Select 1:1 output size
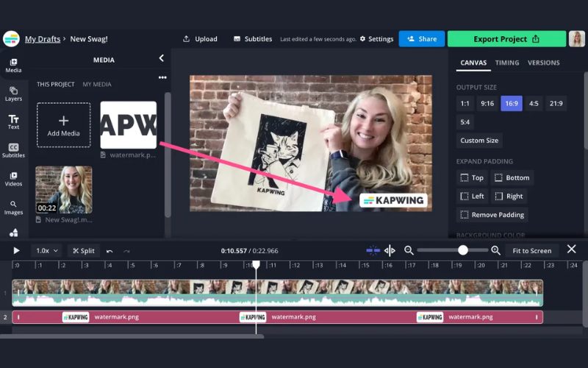The height and width of the screenshot is (368, 588). tap(465, 103)
